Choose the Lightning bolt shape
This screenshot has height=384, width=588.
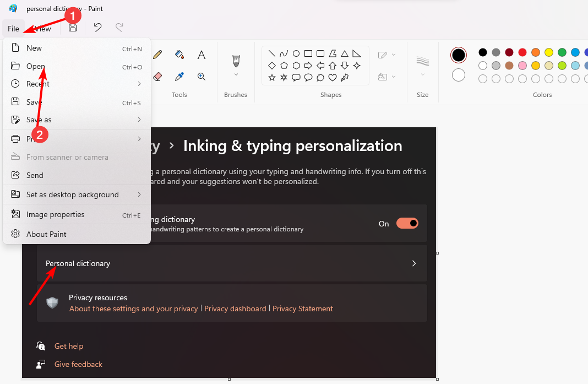pos(345,78)
